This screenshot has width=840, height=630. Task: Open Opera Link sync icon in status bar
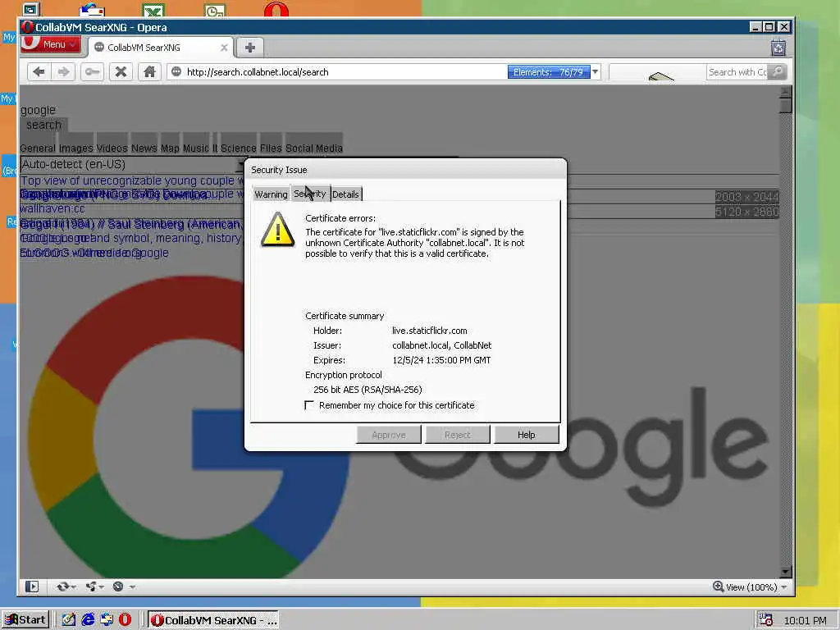[62, 587]
